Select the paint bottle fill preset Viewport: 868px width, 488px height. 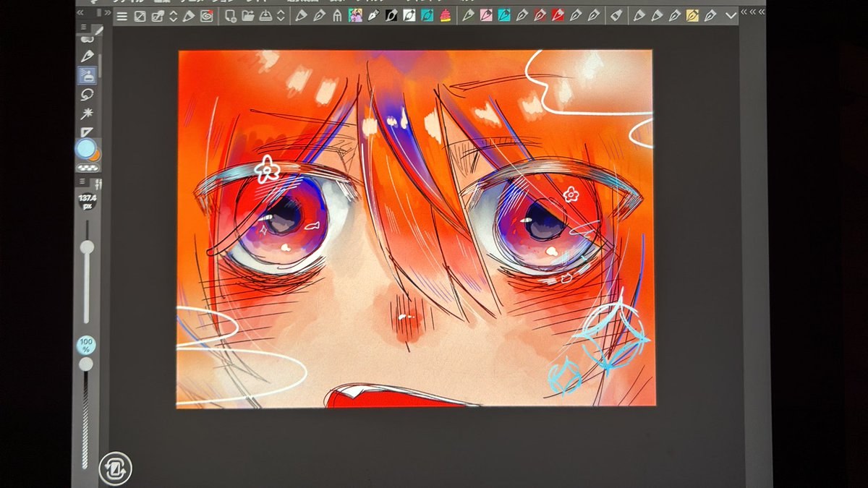tap(616, 15)
